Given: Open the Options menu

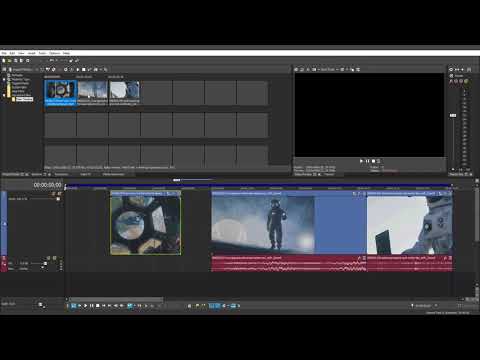Looking at the screenshot, I should pos(55,53).
